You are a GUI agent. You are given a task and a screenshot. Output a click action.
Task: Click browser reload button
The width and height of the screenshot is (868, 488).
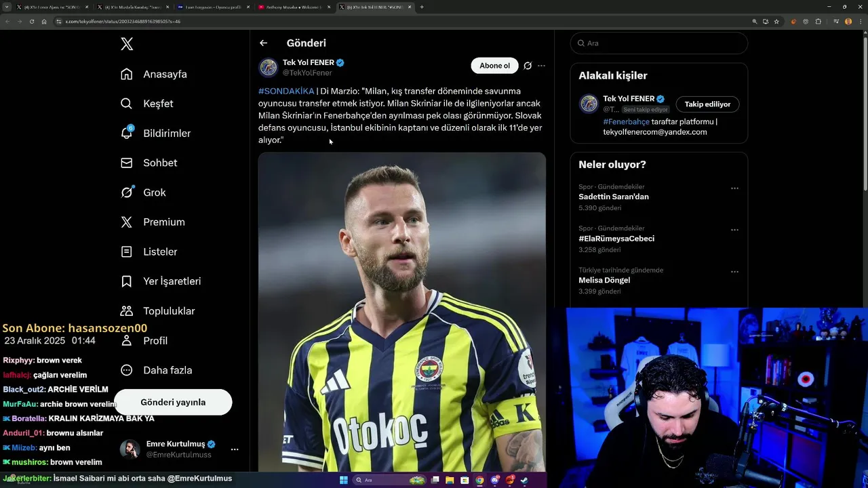click(x=32, y=21)
